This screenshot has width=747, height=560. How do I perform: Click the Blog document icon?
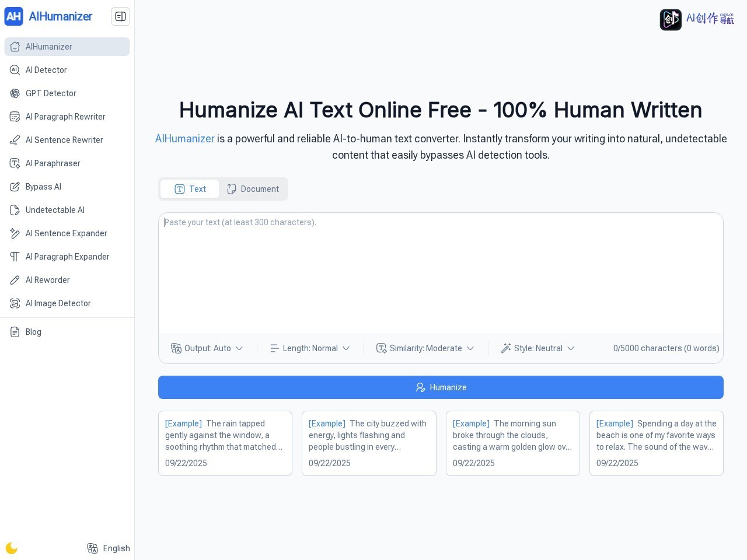click(x=15, y=332)
